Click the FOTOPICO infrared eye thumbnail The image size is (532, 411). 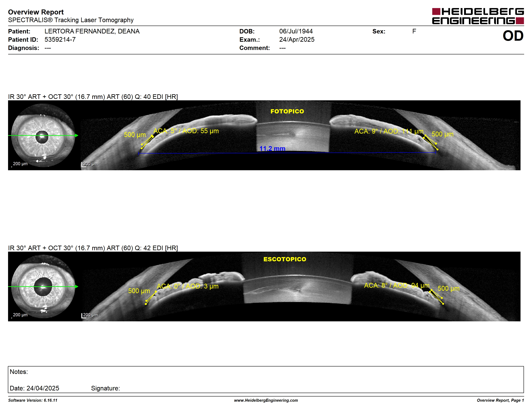point(43,135)
